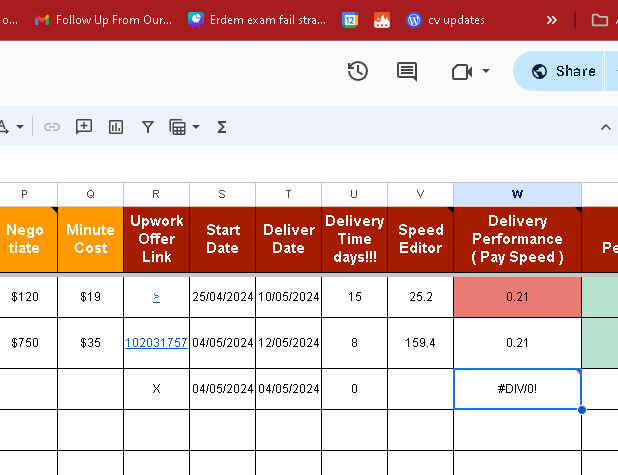Show more bookmarks double chevron
The image size is (618, 475).
552,20
